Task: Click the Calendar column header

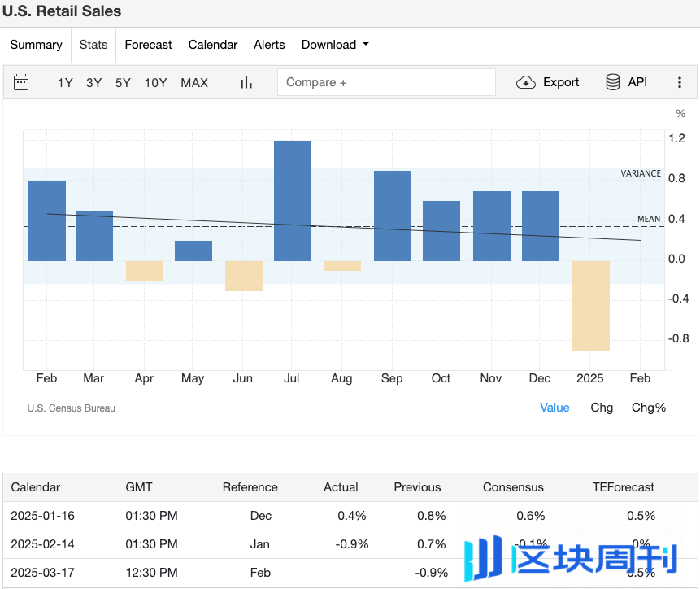Action: 35,487
